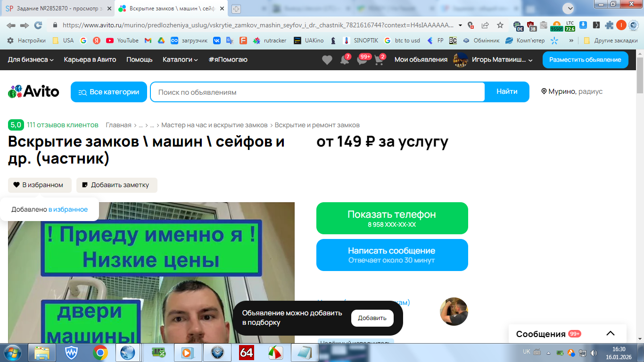Toggle the В избранном favorite button
644x362 pixels.
click(x=40, y=185)
